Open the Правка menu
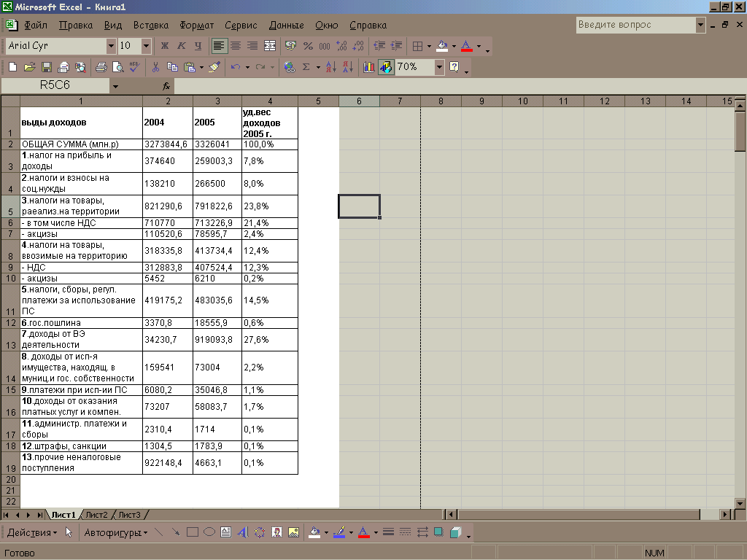This screenshot has height=560, width=747. (76, 26)
